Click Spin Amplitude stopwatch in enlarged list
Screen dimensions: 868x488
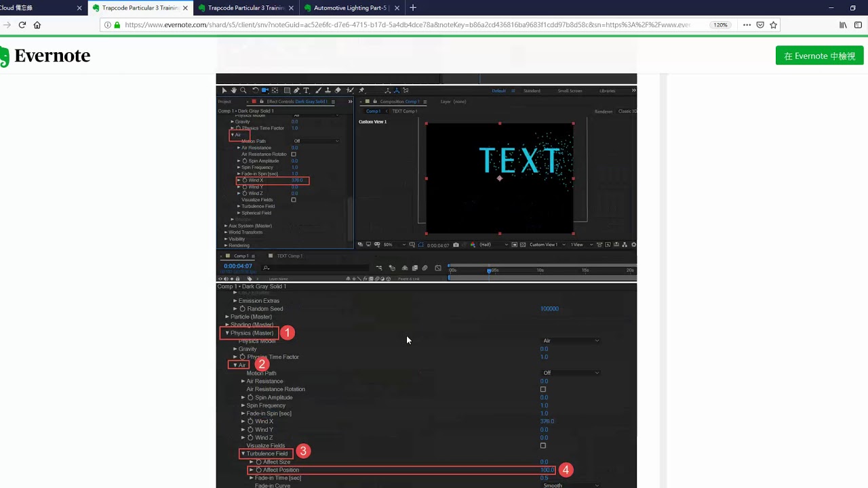coord(250,397)
